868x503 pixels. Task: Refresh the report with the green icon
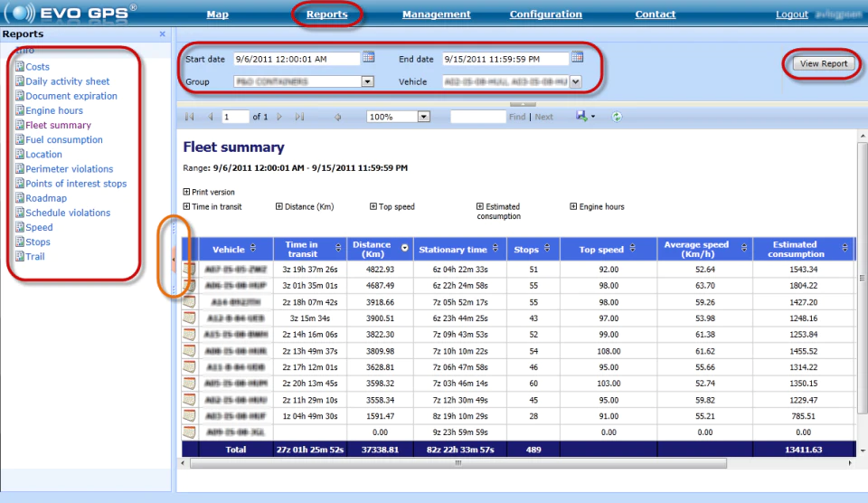617,117
